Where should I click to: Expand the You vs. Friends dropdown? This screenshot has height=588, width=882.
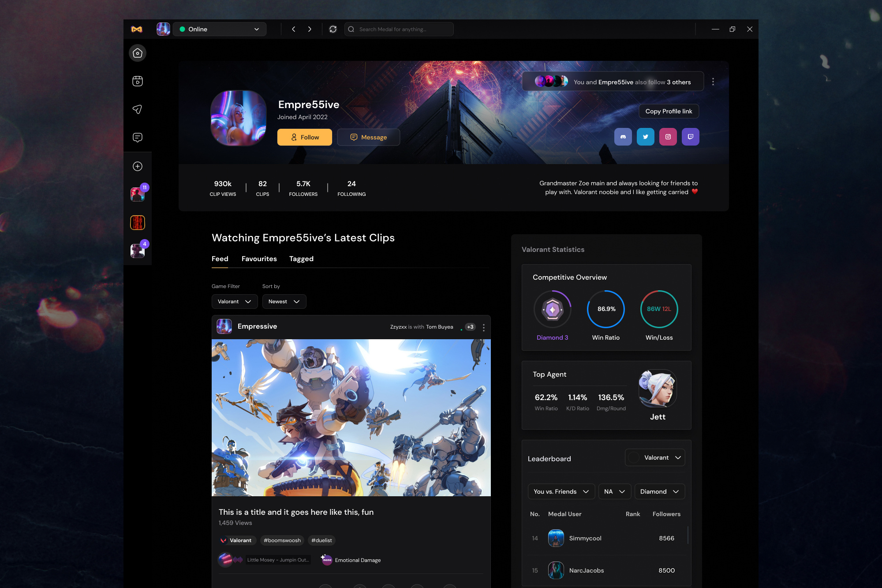coord(561,491)
